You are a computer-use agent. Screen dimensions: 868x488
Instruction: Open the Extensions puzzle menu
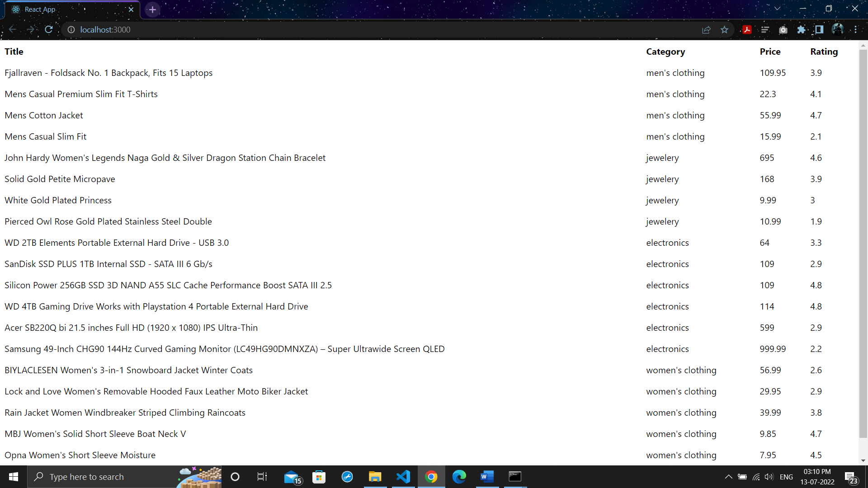pos(801,30)
